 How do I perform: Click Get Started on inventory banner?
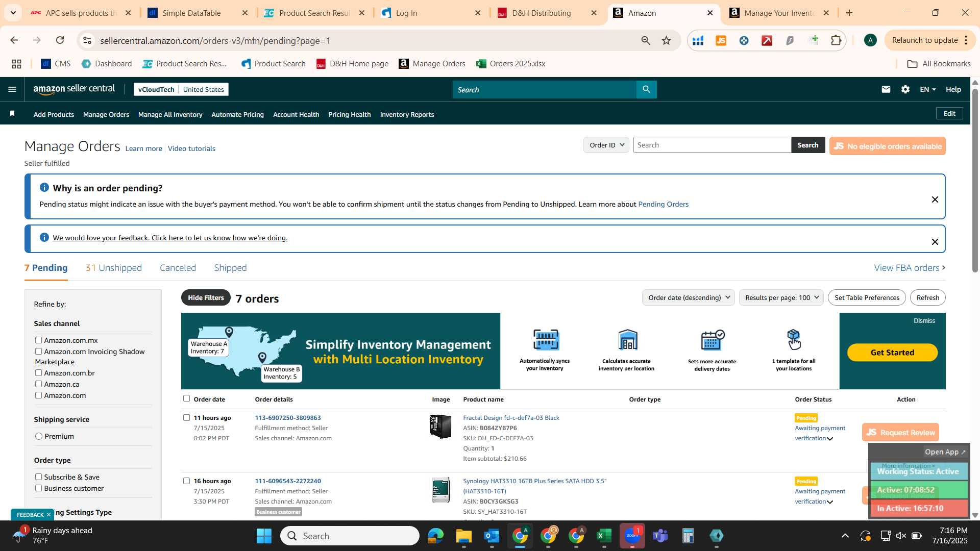coord(892,352)
